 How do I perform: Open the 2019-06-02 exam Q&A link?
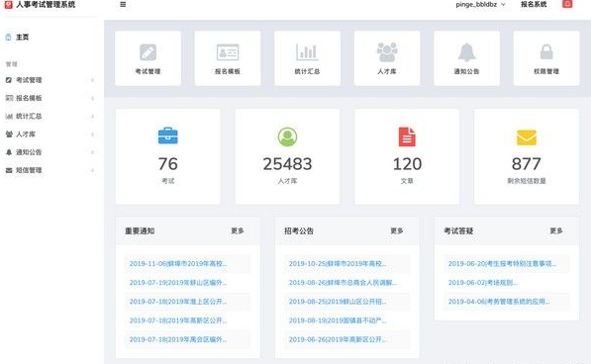(483, 283)
